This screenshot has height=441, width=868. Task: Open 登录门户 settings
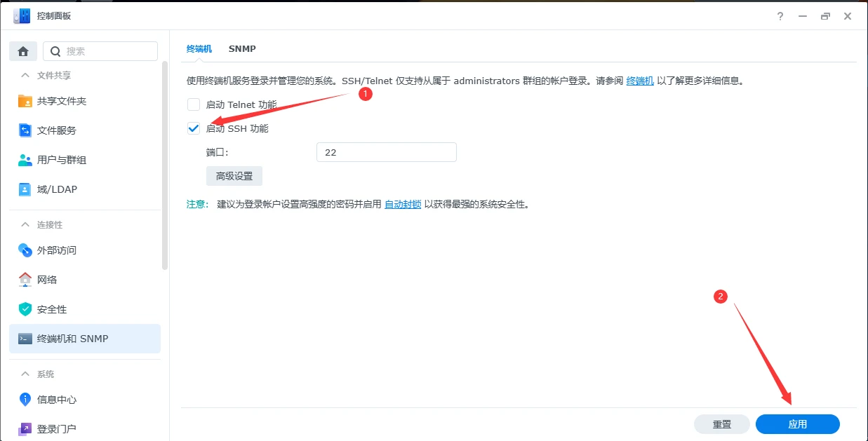[56, 428]
